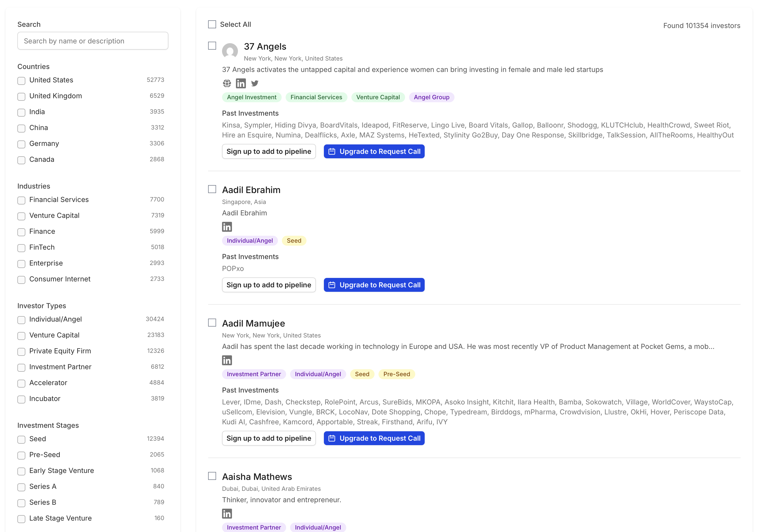Add Aadil Ebrahim to pipeline signup

[x=269, y=285]
